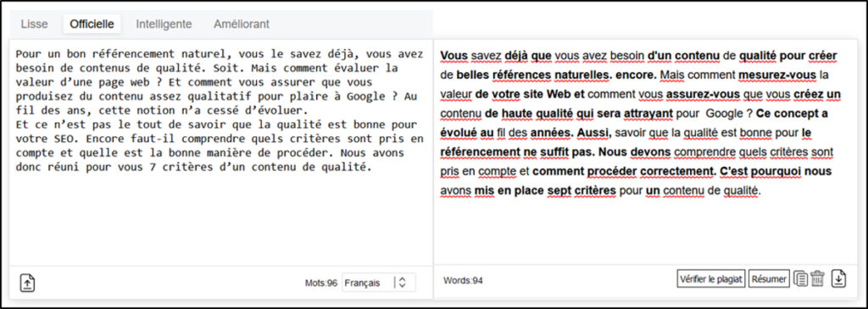Click the Mots:96 word counter
The width and height of the screenshot is (868, 309).
(321, 283)
